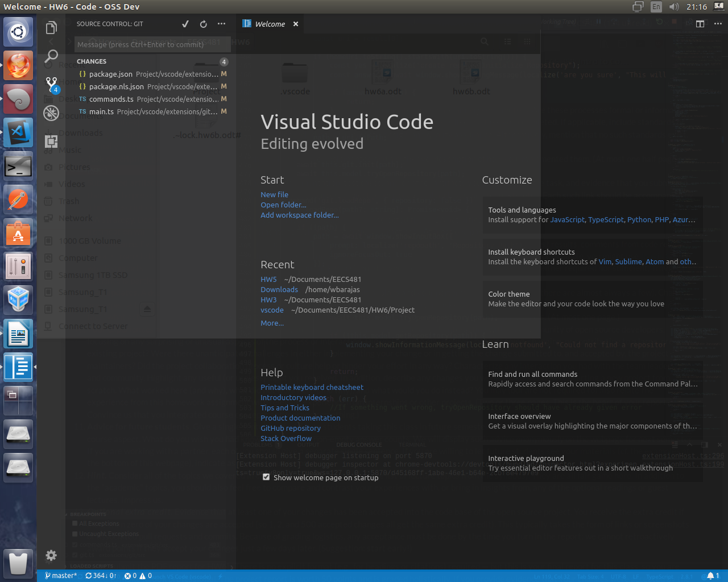Open editor more actions ellipsis at top right
The height and width of the screenshot is (582, 728).
(x=718, y=24)
